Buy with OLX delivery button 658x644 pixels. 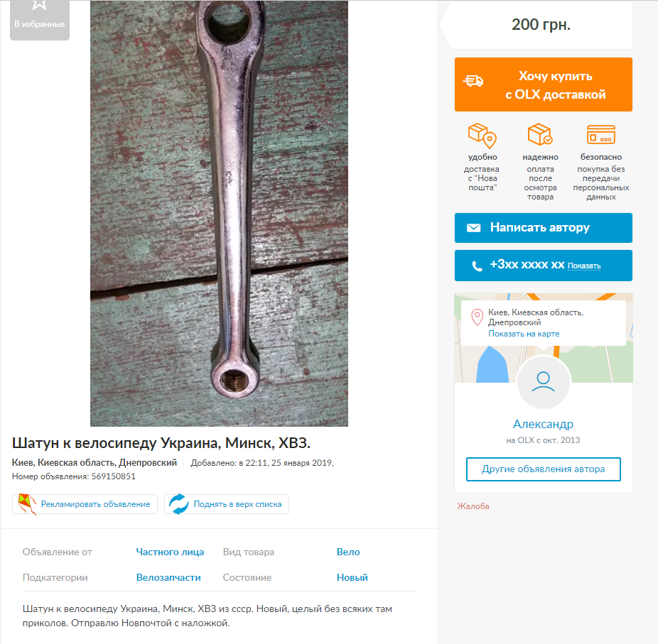pyautogui.click(x=544, y=84)
